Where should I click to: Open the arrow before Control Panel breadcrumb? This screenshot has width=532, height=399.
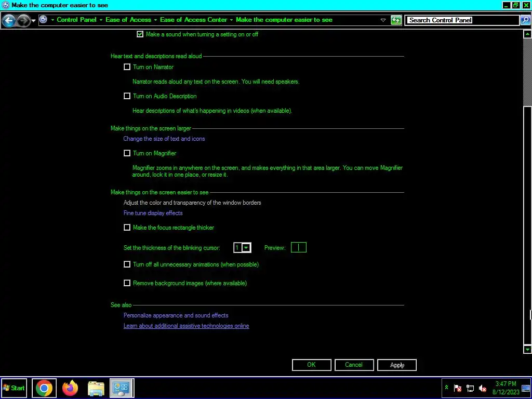(x=52, y=20)
